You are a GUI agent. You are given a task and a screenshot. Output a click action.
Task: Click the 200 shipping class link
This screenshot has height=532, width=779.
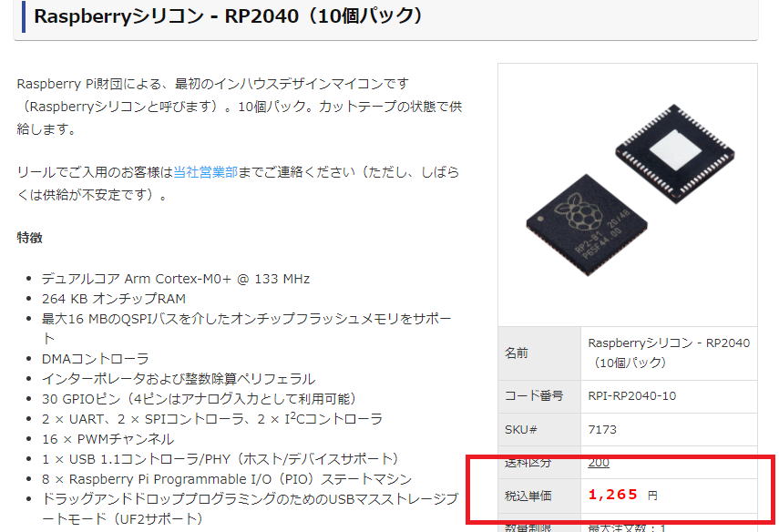pyautogui.click(x=599, y=463)
